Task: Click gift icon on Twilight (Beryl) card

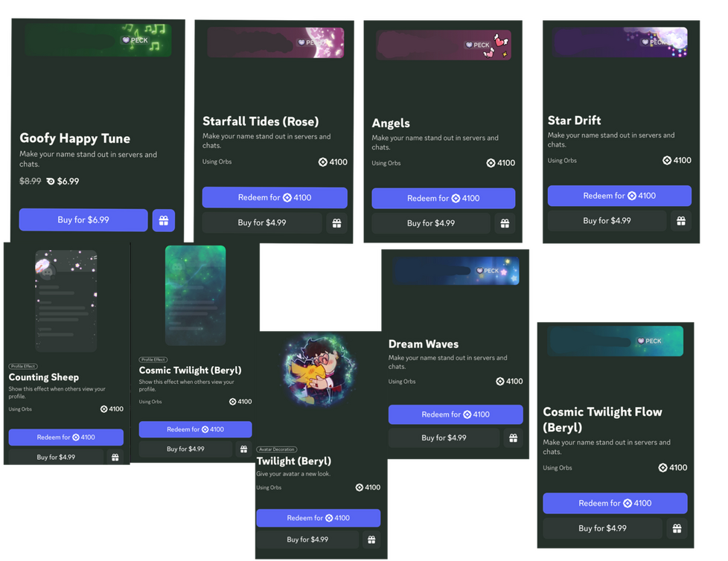Action: [371, 539]
